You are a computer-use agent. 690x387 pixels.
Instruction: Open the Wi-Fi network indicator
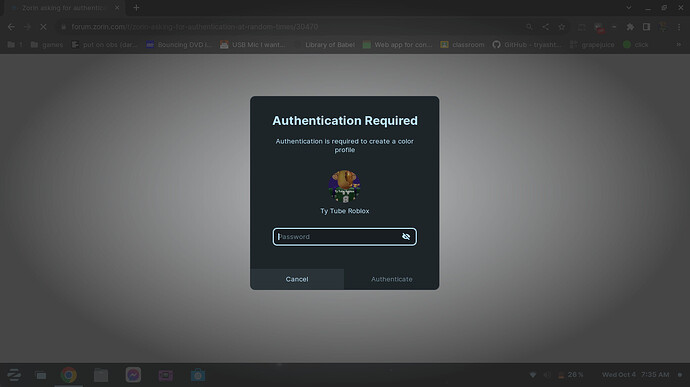[532, 375]
